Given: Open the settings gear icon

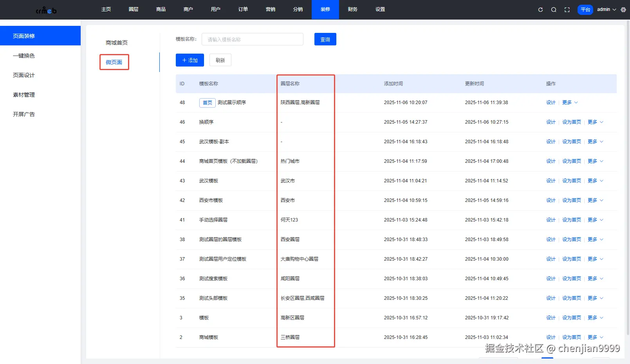Looking at the screenshot, I should [x=623, y=10].
